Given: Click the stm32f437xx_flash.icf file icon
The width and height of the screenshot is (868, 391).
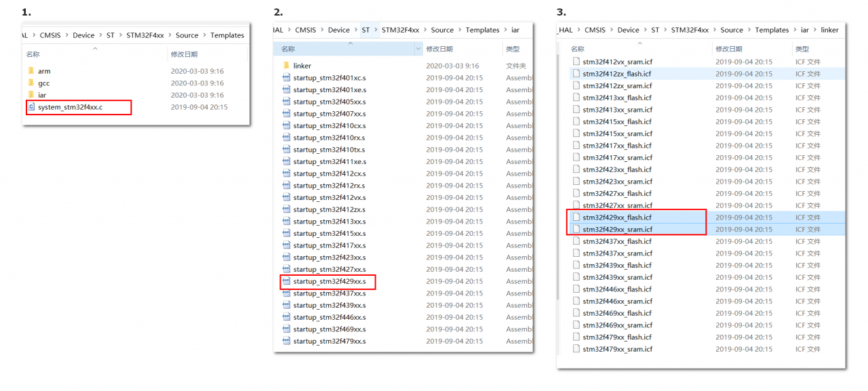Looking at the screenshot, I should pos(576,241).
